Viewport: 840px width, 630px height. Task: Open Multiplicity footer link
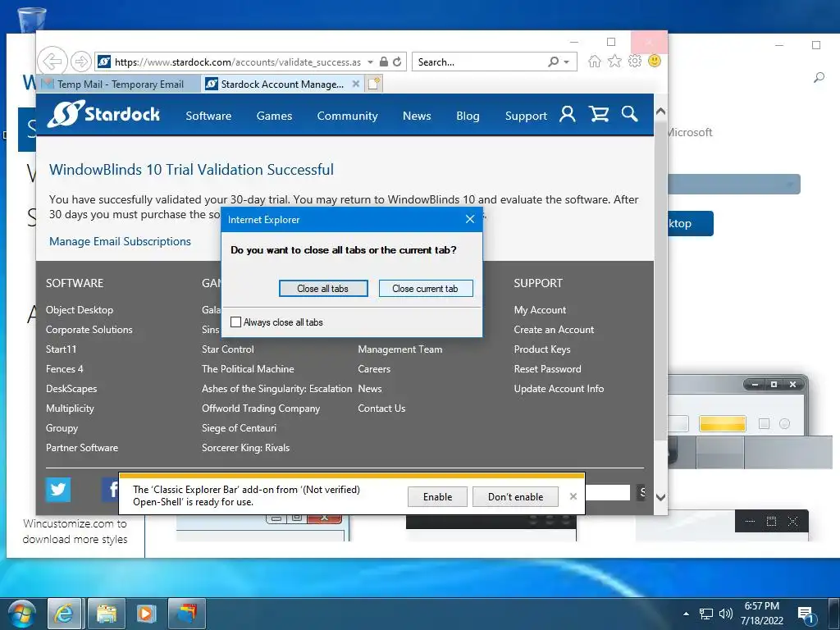pyautogui.click(x=70, y=409)
